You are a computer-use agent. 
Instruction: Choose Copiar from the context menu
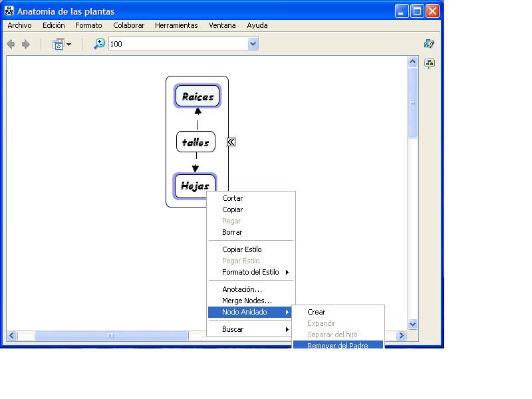pos(251,209)
